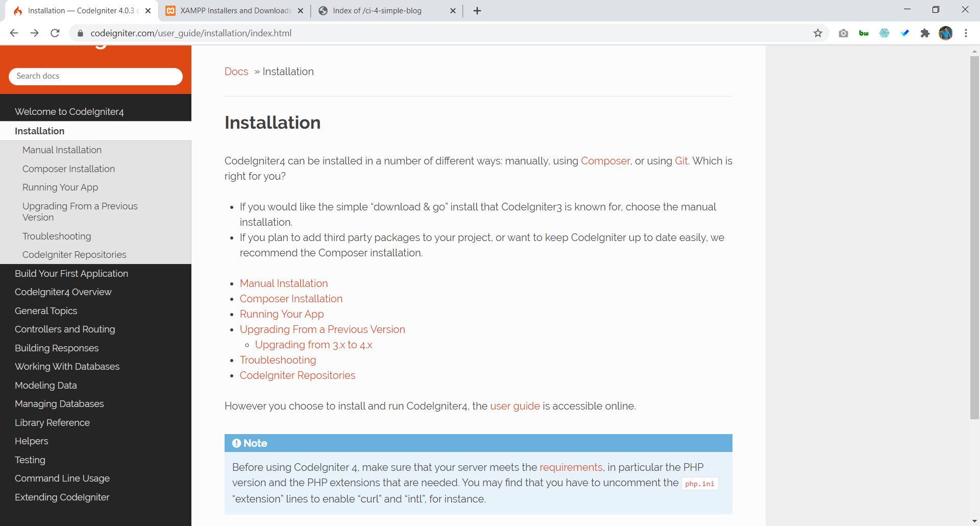980x526 pixels.
Task: Follow the requirements link in the Note
Action: [x=571, y=467]
